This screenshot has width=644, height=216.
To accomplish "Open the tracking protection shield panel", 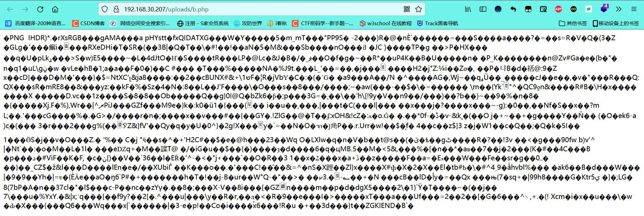I will tap(105, 9).
